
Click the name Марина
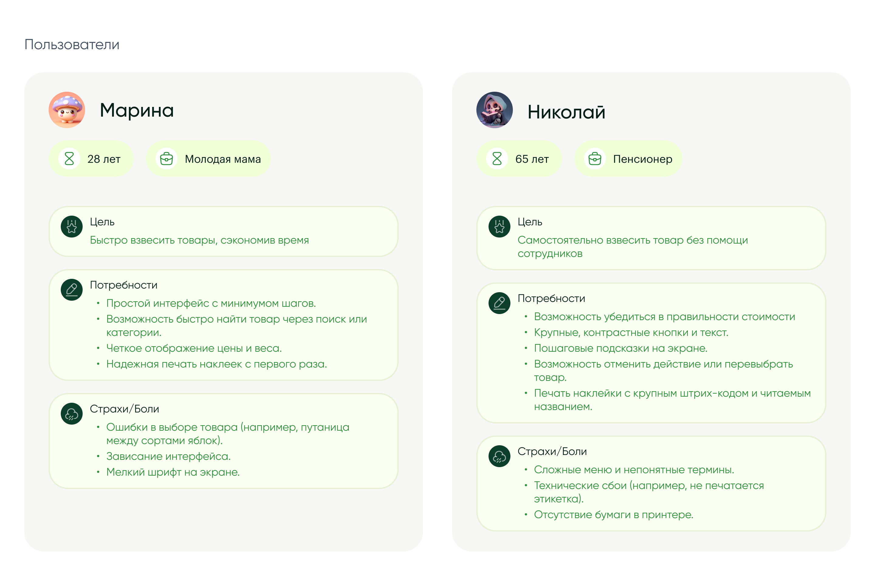click(x=137, y=110)
